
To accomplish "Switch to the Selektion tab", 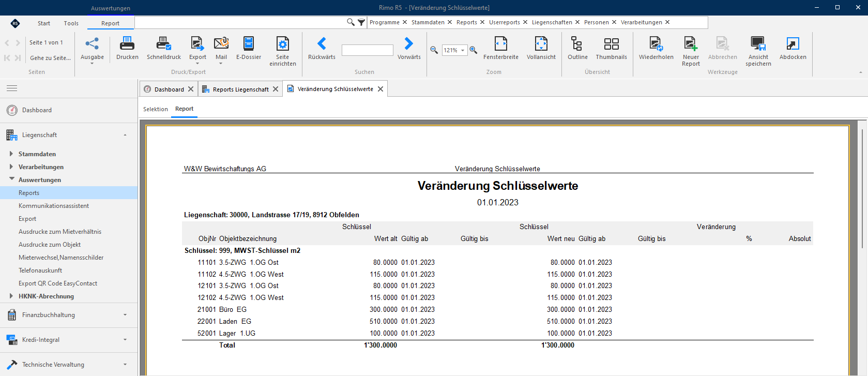I will (x=156, y=109).
